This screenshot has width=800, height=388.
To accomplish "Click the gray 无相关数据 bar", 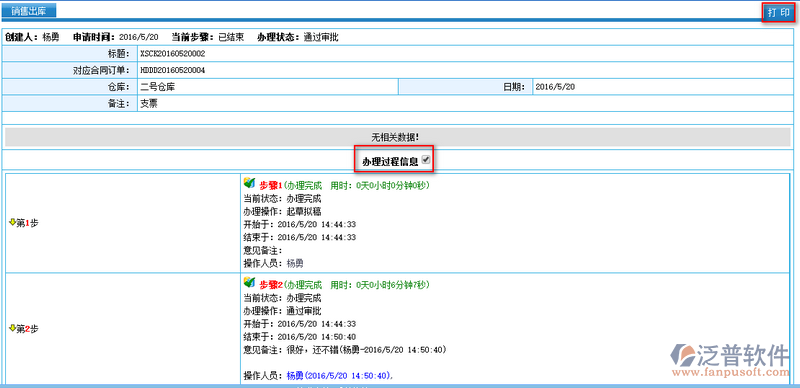I will coord(398,137).
